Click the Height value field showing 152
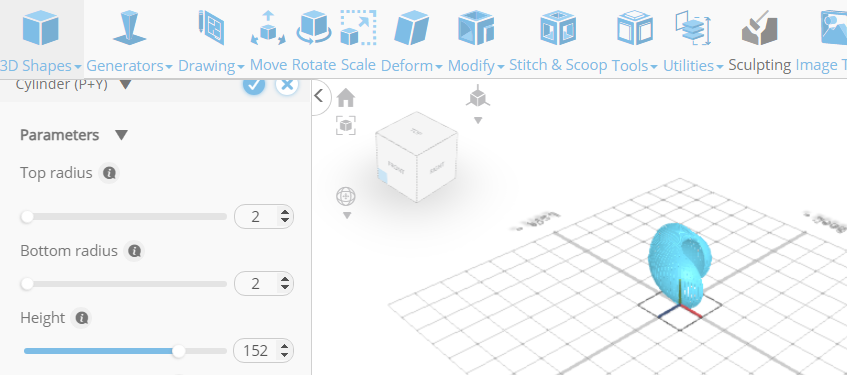Viewport: 847px width, 375px height. (x=264, y=351)
